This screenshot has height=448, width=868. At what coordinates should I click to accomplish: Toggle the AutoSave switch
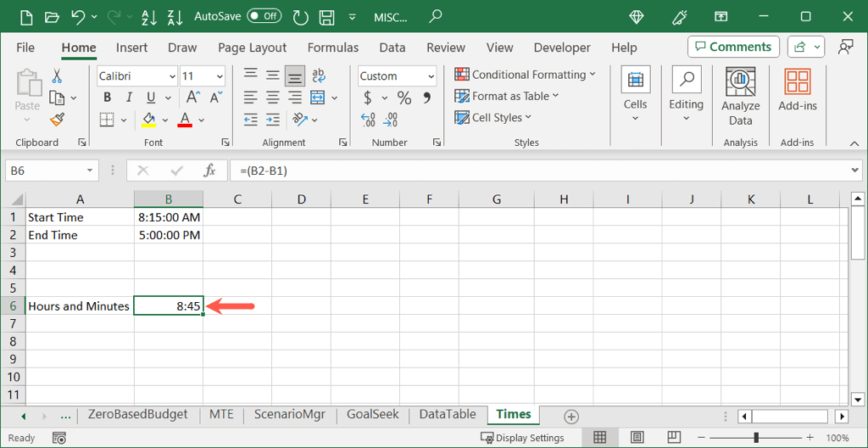coord(264,16)
